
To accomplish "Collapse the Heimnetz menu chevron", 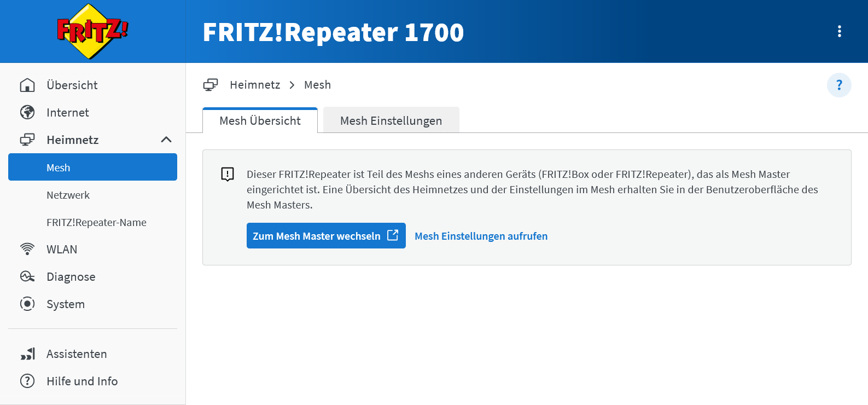I will click(x=166, y=140).
